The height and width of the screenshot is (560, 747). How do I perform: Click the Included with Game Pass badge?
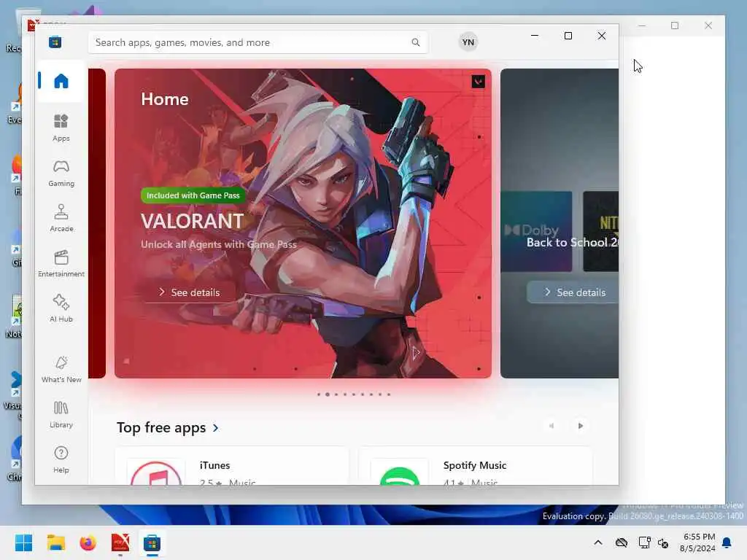(x=193, y=195)
